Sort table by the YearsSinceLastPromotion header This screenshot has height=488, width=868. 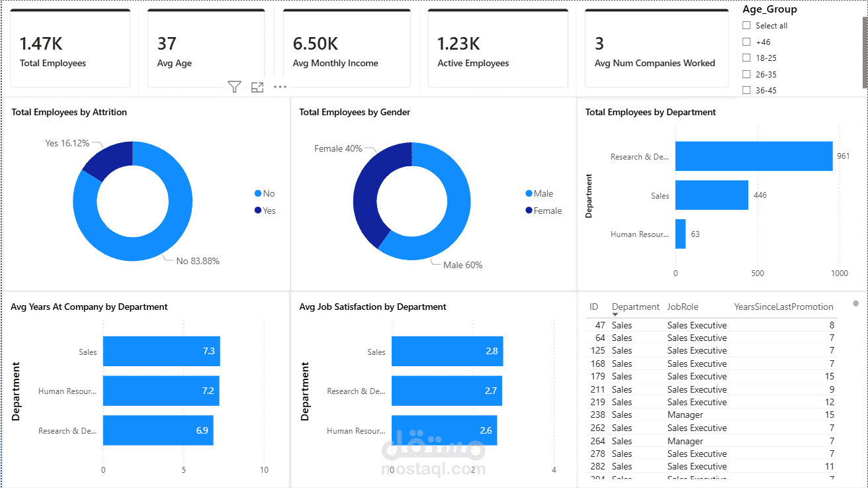(x=784, y=307)
